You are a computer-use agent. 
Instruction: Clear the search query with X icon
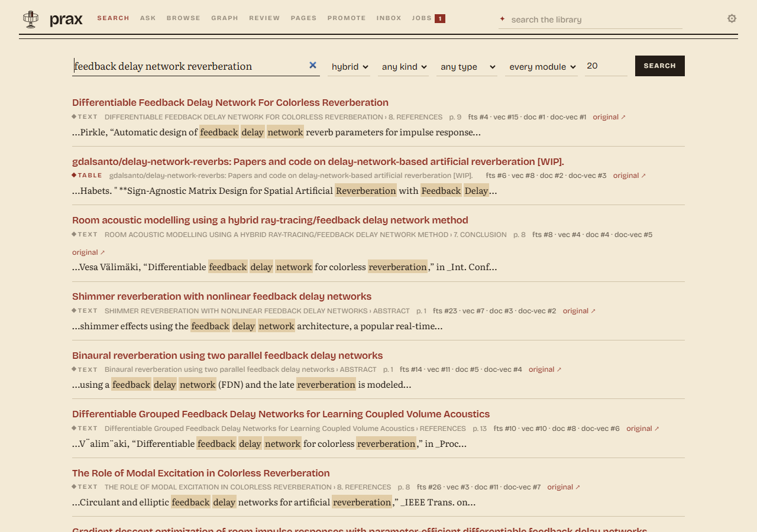point(313,66)
